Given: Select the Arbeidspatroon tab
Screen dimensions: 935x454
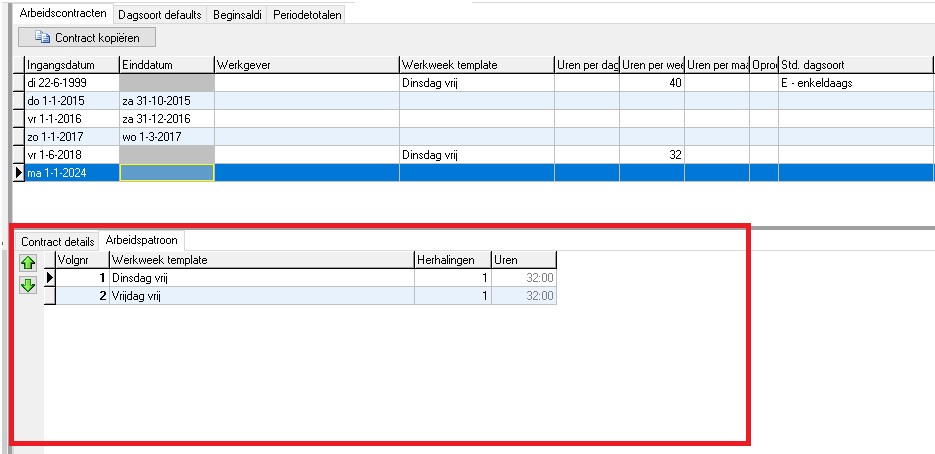Looking at the screenshot, I should coord(140,241).
